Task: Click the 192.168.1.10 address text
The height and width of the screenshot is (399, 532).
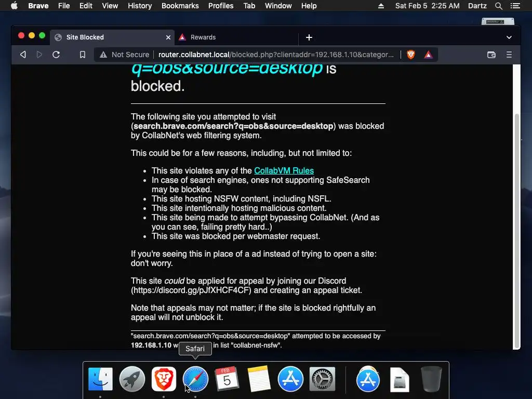Action: click(x=151, y=345)
